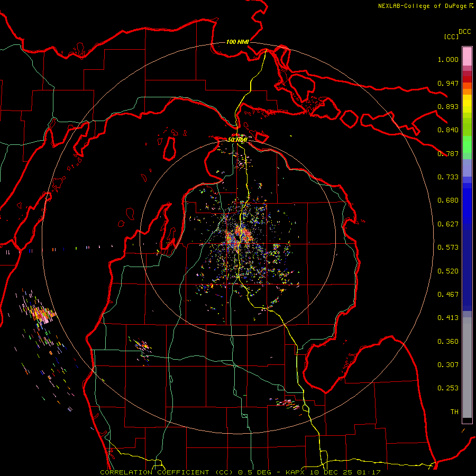Click the 0.840 scale value

[x=448, y=130]
